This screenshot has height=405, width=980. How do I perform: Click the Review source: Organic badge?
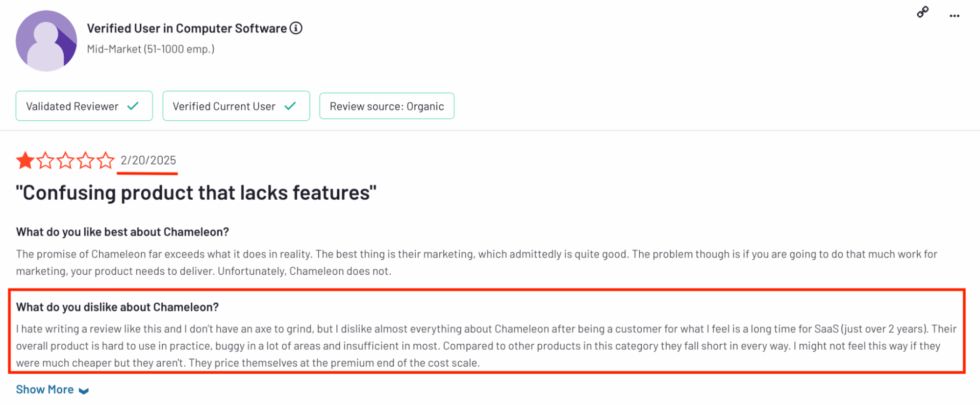387,106
